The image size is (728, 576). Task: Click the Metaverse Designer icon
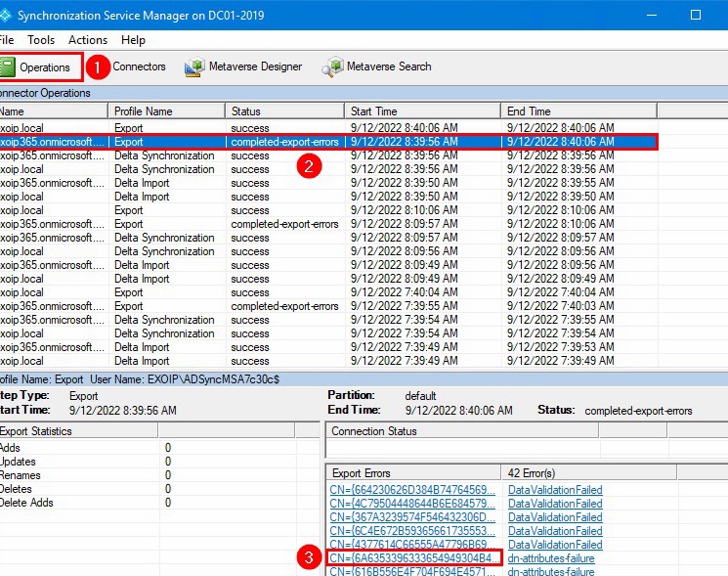pos(195,66)
